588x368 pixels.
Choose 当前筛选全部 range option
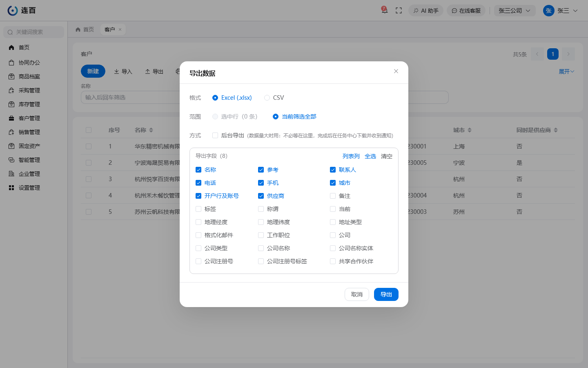(294, 117)
